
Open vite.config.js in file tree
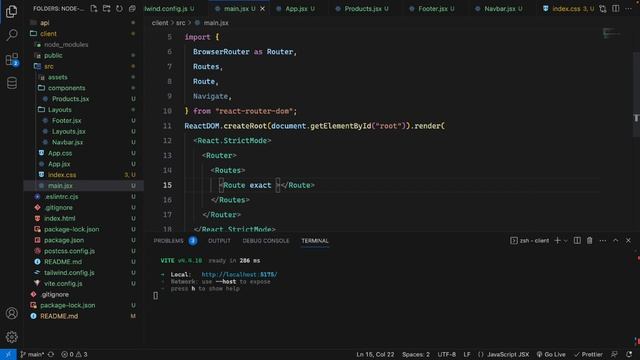(63, 283)
